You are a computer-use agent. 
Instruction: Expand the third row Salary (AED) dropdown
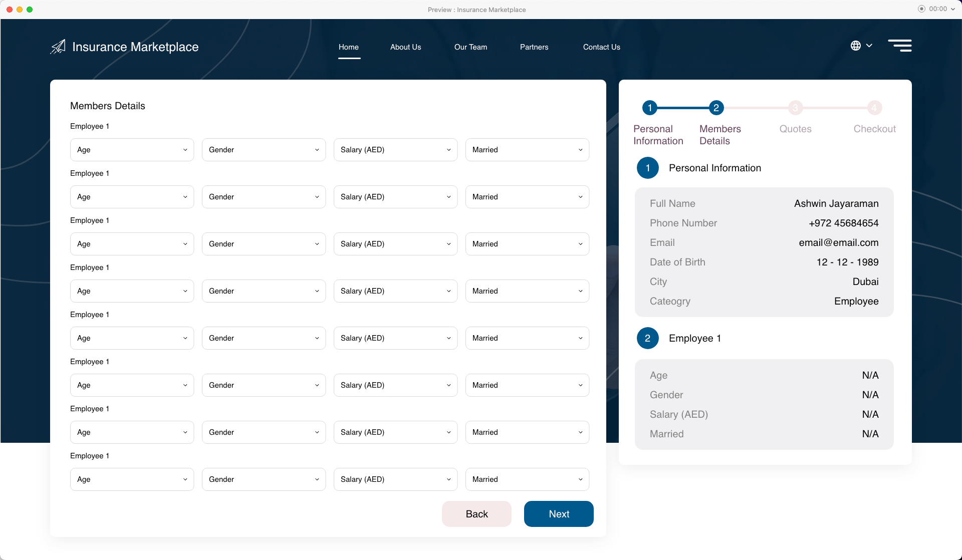coord(395,244)
